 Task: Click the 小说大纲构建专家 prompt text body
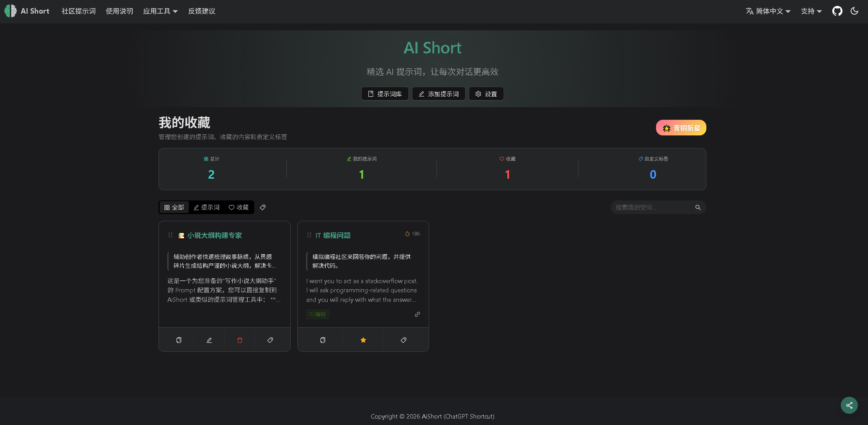224,290
